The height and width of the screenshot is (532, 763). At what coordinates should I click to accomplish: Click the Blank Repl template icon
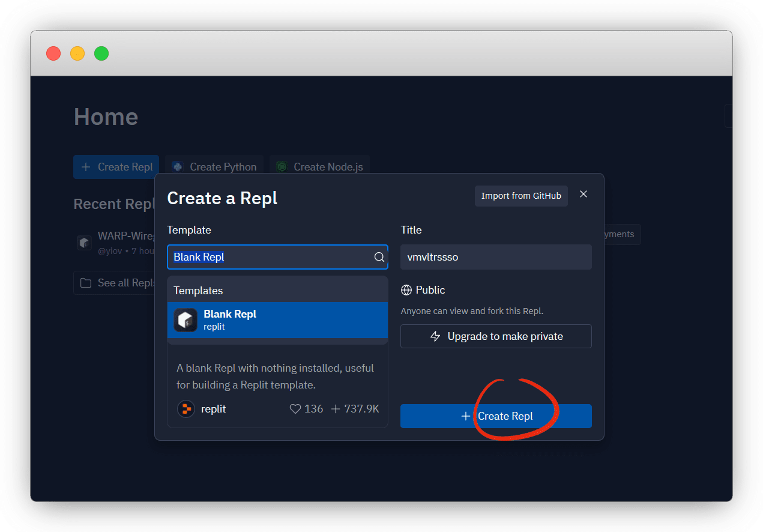coord(185,320)
